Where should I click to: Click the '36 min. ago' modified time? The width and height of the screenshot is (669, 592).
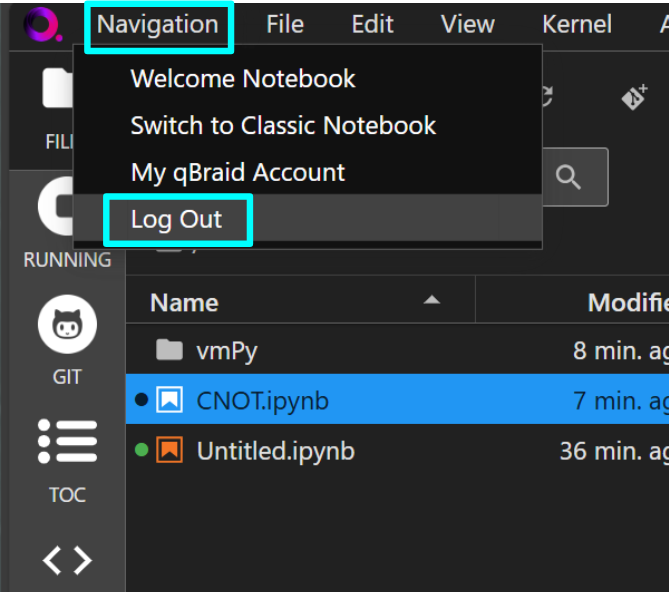click(614, 450)
